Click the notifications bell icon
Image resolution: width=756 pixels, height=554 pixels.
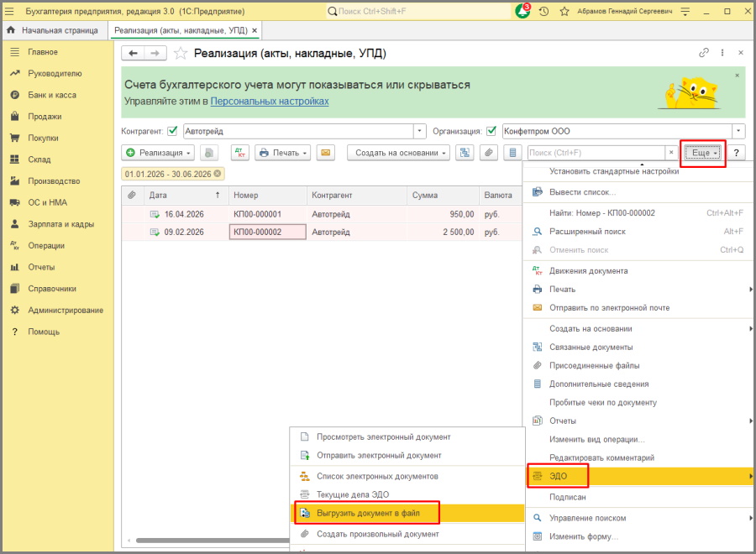click(522, 12)
